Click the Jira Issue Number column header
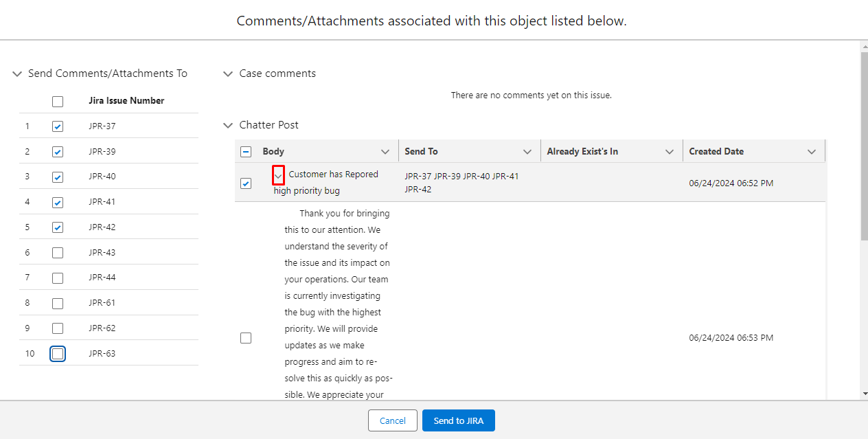This screenshot has height=439, width=868. 126,101
